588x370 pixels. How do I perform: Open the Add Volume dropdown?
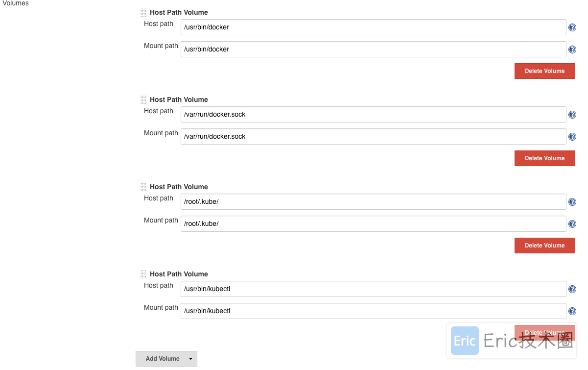point(166,359)
